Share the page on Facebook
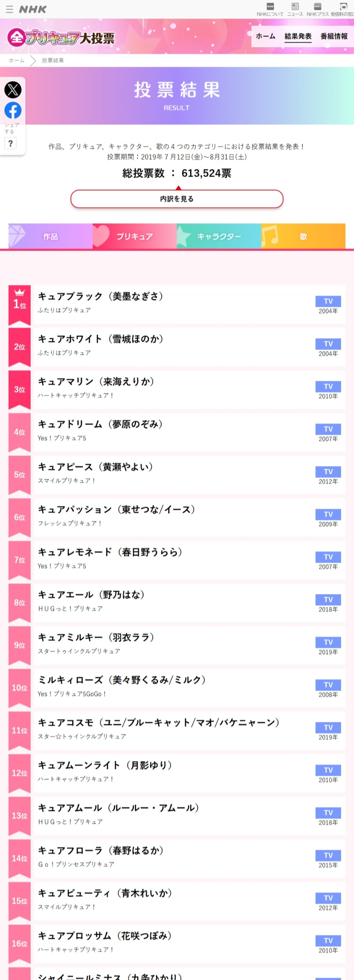 [x=13, y=111]
